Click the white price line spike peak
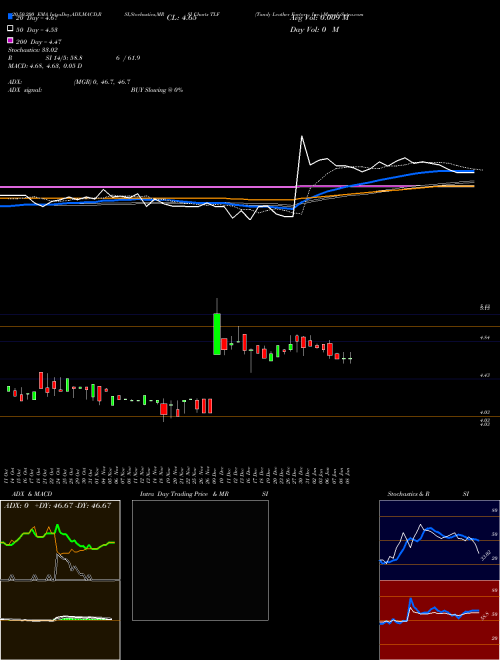 302,136
